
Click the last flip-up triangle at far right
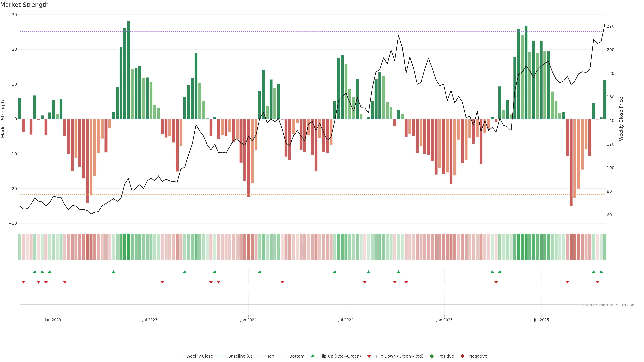point(601,272)
